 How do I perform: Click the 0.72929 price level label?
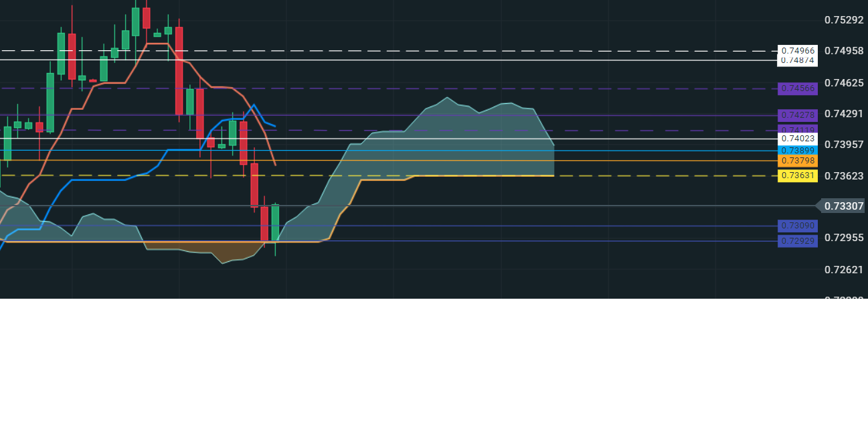[x=798, y=241]
